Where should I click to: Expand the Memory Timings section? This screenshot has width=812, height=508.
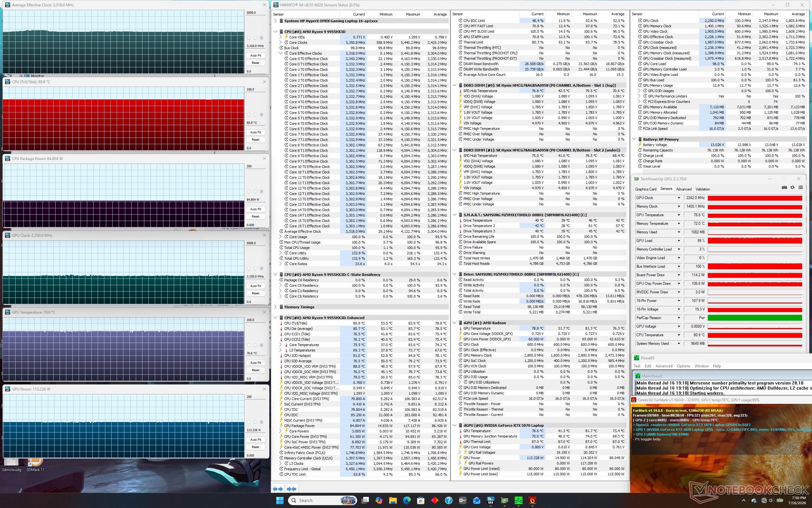click(x=275, y=307)
